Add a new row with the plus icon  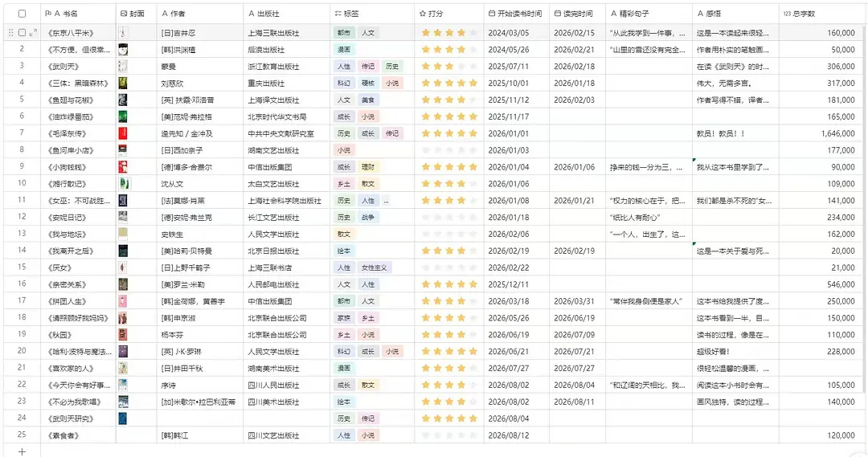[23, 451]
